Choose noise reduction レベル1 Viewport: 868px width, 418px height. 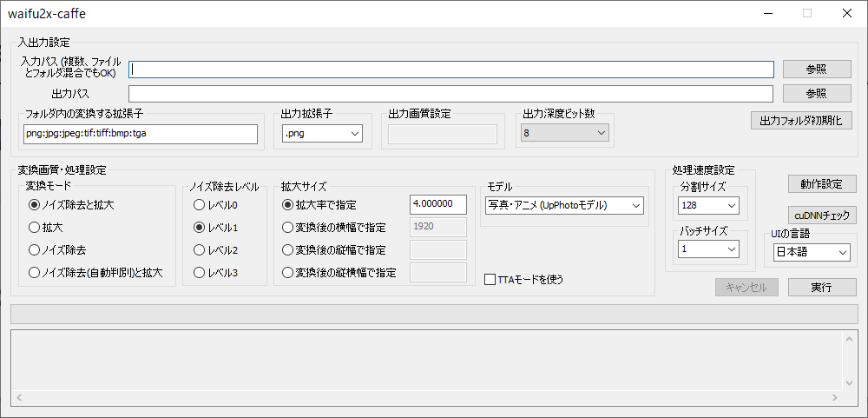215,228
